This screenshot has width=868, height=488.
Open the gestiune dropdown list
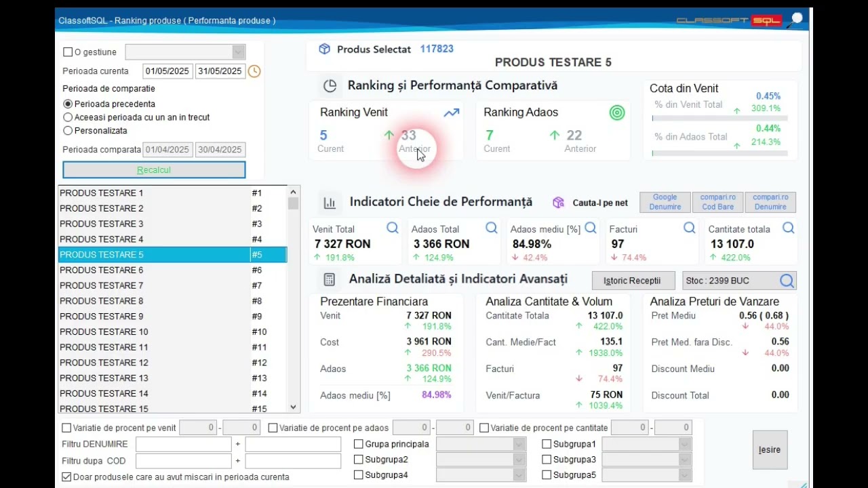point(238,52)
